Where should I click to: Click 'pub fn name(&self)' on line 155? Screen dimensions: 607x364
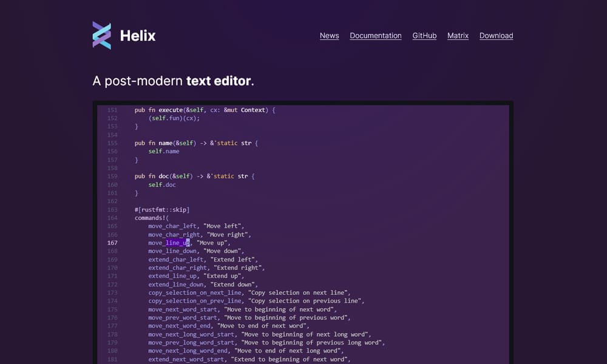point(165,143)
